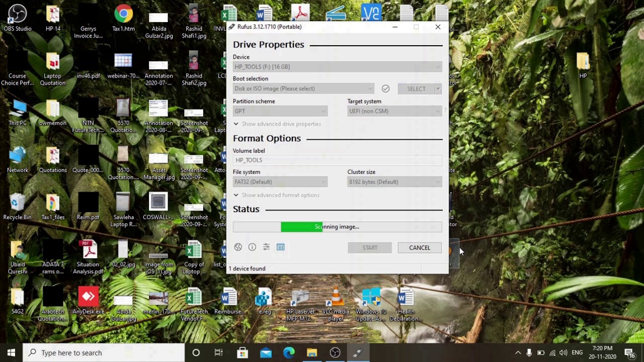This screenshot has width=644, height=362.
Task: Open the notification center icon
Action: (629, 352)
